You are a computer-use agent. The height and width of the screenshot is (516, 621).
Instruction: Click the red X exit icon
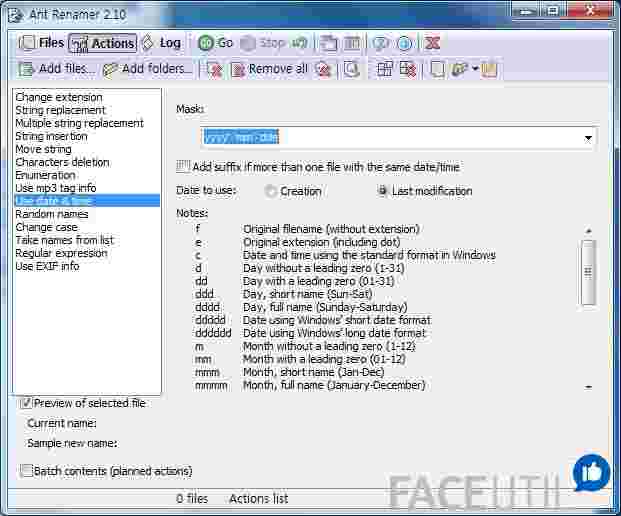coord(432,43)
